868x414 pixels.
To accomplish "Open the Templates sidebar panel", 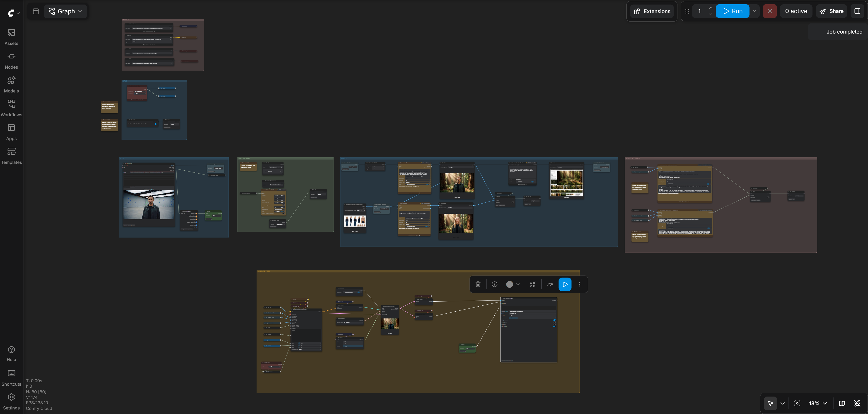I will point(12,156).
